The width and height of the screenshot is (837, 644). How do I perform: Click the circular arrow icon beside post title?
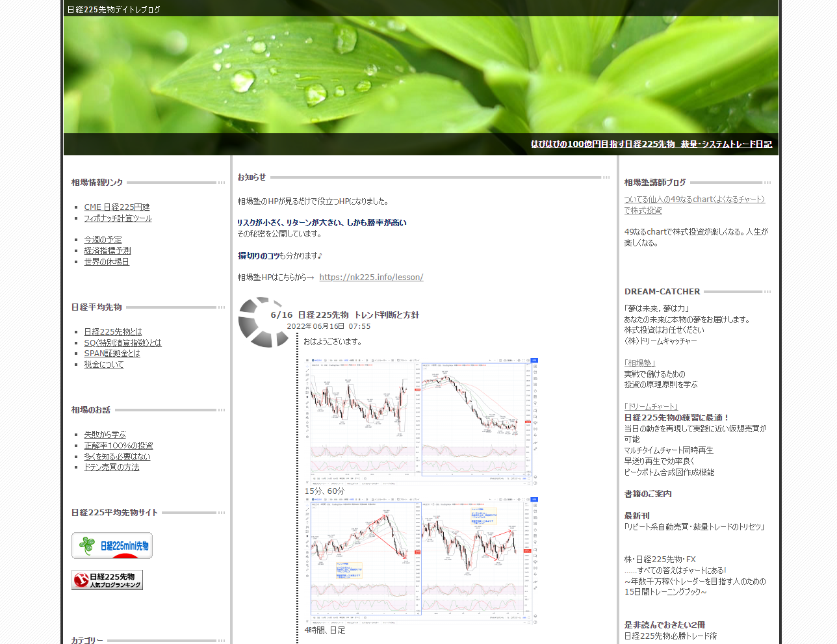tap(262, 322)
